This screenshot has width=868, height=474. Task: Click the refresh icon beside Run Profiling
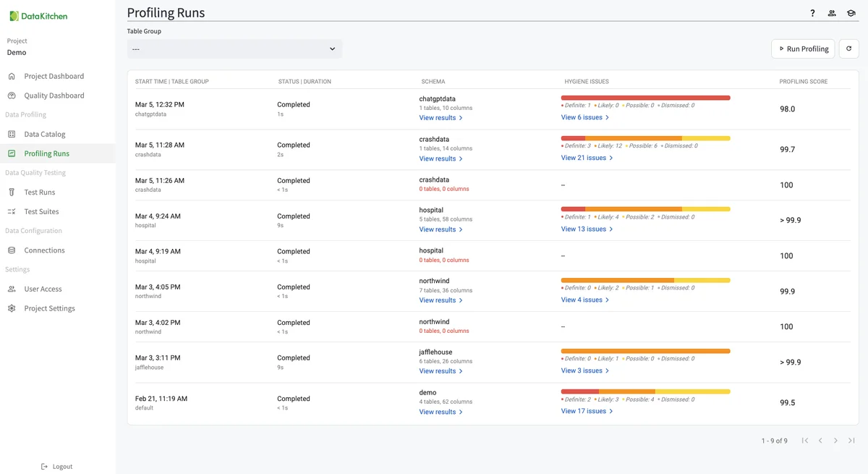(x=848, y=48)
